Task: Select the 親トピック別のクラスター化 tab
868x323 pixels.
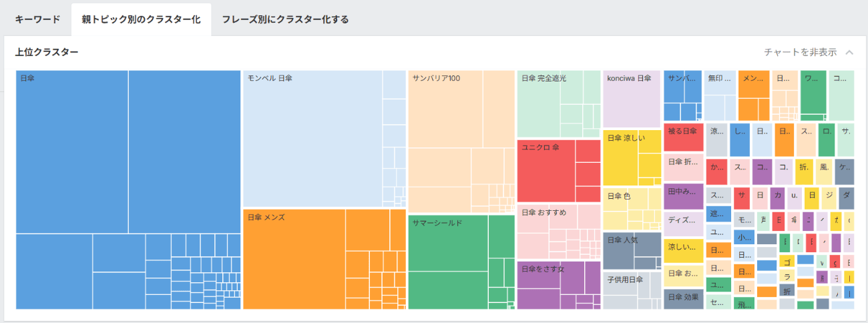Action: pyautogui.click(x=141, y=19)
